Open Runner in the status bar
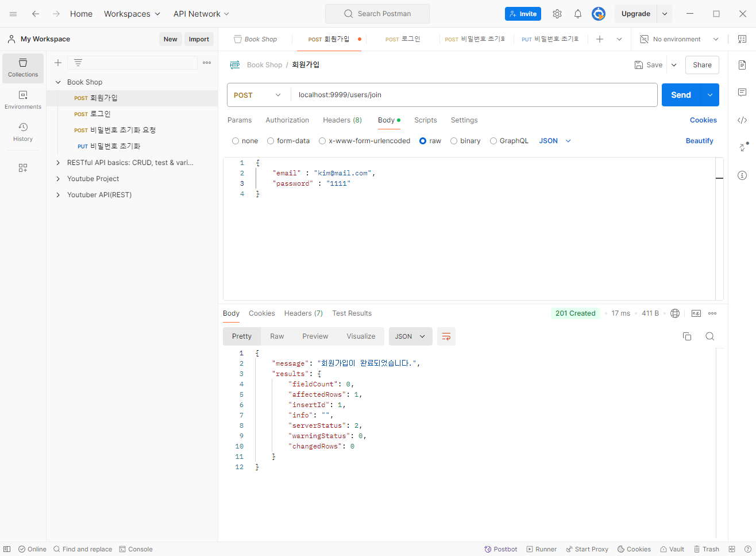 click(x=542, y=549)
